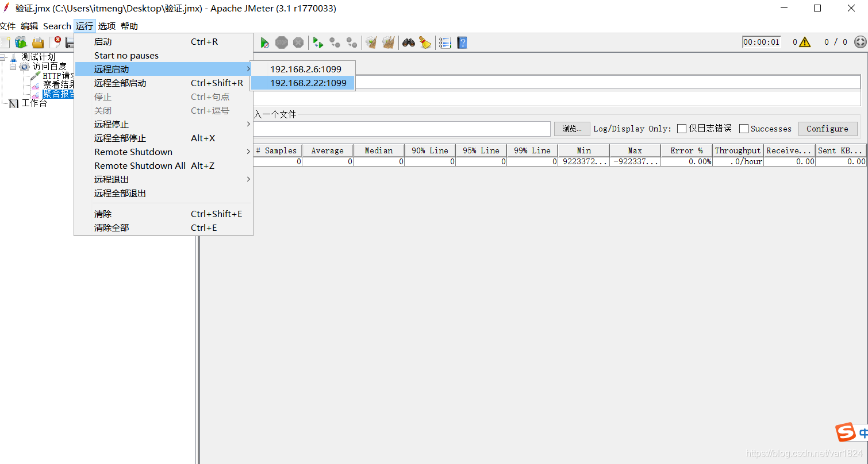Click the 浏览... browse button
Screen dimensions: 868x464
pyautogui.click(x=572, y=129)
